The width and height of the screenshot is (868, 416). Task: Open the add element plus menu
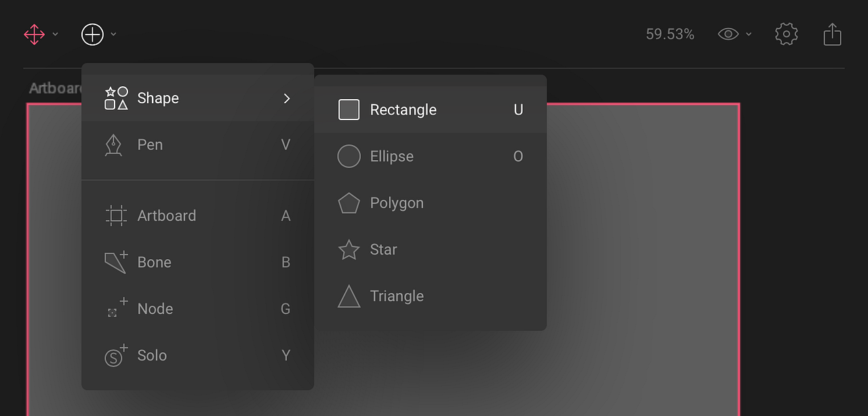point(92,34)
